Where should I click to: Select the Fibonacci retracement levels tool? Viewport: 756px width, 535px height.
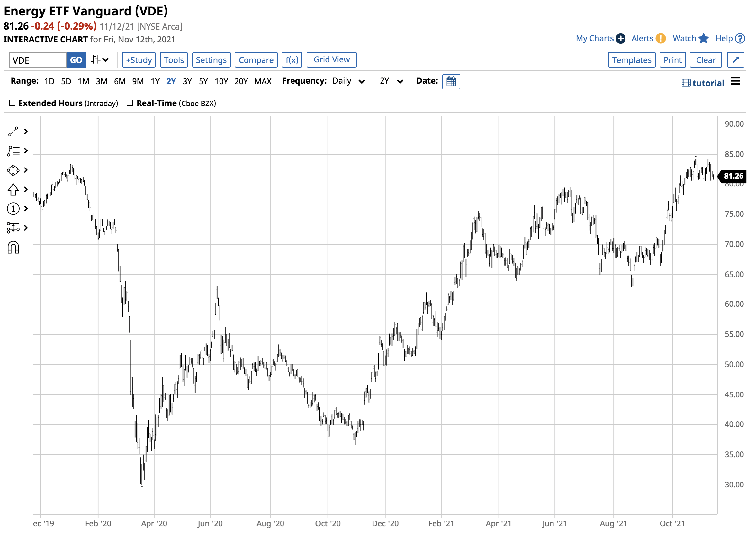[13, 228]
